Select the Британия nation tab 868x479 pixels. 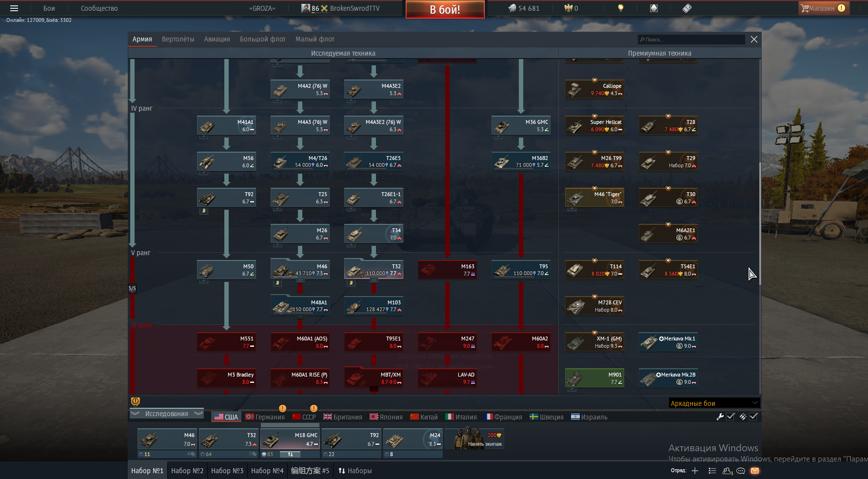click(342, 417)
